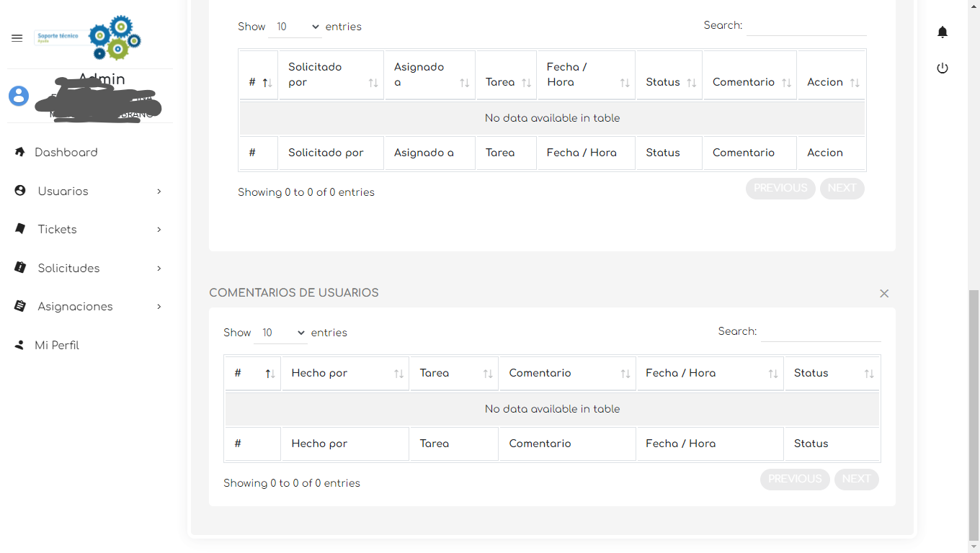Screen dimensions: 980x553
Task: Click the admin user avatar icon
Action: pos(19,96)
